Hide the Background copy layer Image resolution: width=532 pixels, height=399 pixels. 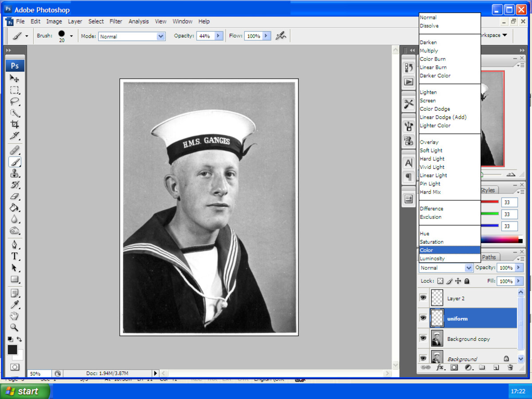(x=423, y=338)
